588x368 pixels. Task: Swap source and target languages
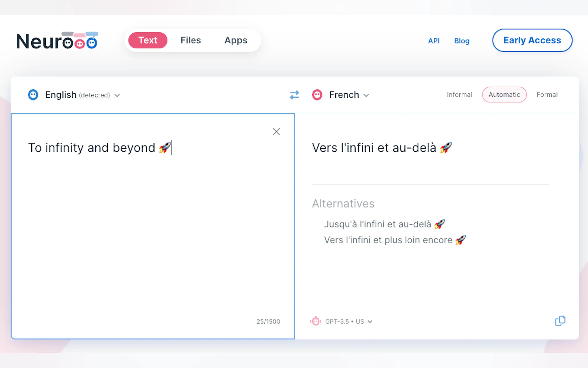(x=294, y=95)
